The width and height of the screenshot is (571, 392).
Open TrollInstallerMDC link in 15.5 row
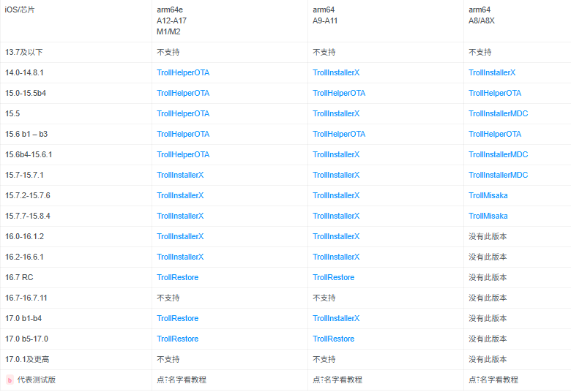pos(499,113)
